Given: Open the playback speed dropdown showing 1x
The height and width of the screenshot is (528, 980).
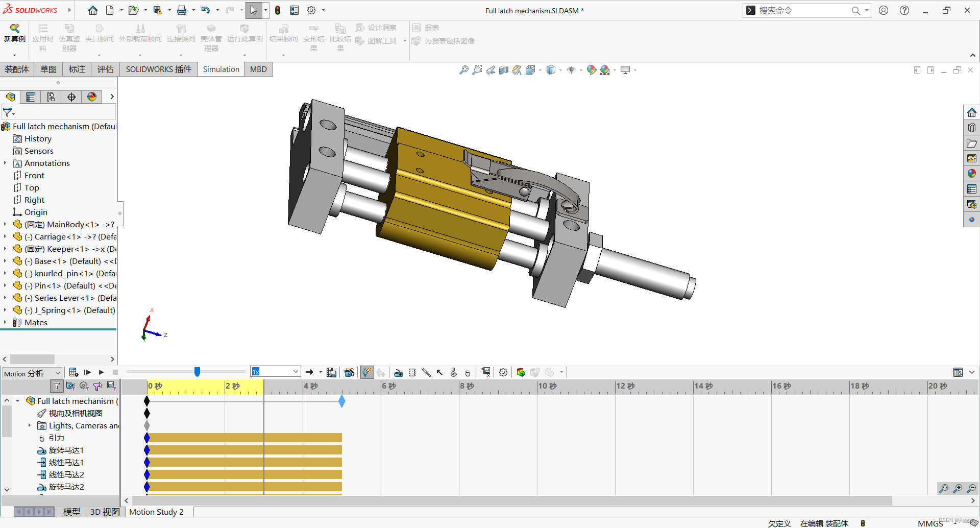Looking at the screenshot, I should point(295,371).
